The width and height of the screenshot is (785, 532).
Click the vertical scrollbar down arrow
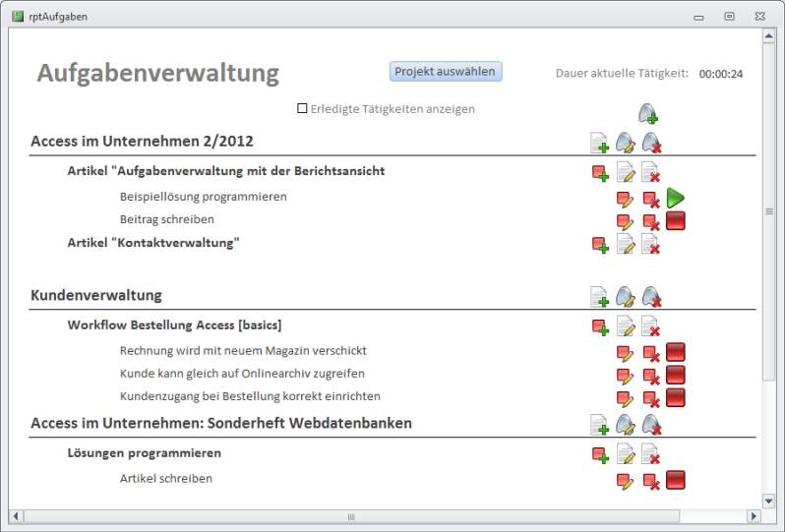769,500
